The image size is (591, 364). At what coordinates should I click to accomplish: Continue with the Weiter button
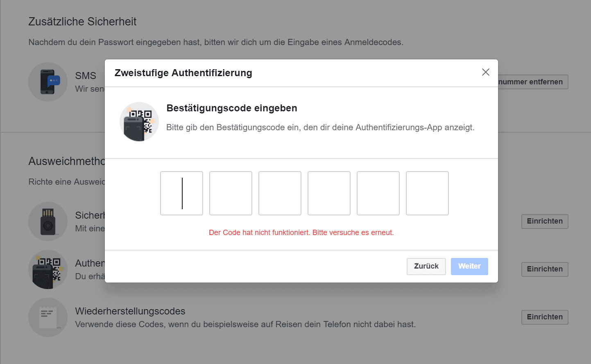(x=469, y=267)
